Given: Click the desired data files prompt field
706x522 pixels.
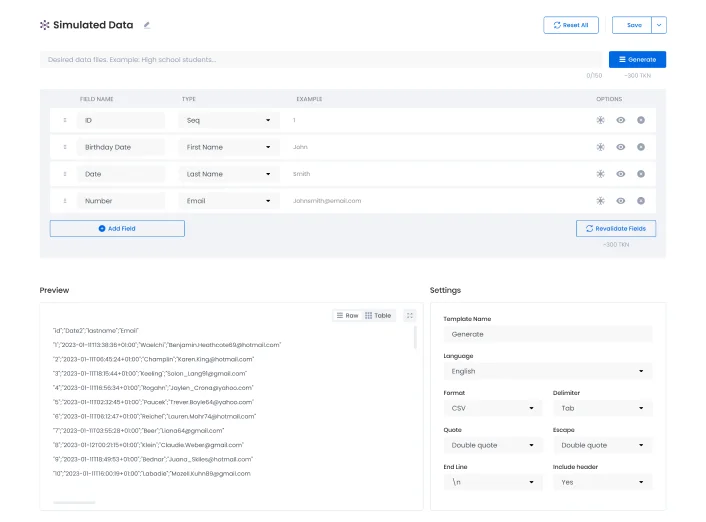Looking at the screenshot, I should pos(321,59).
